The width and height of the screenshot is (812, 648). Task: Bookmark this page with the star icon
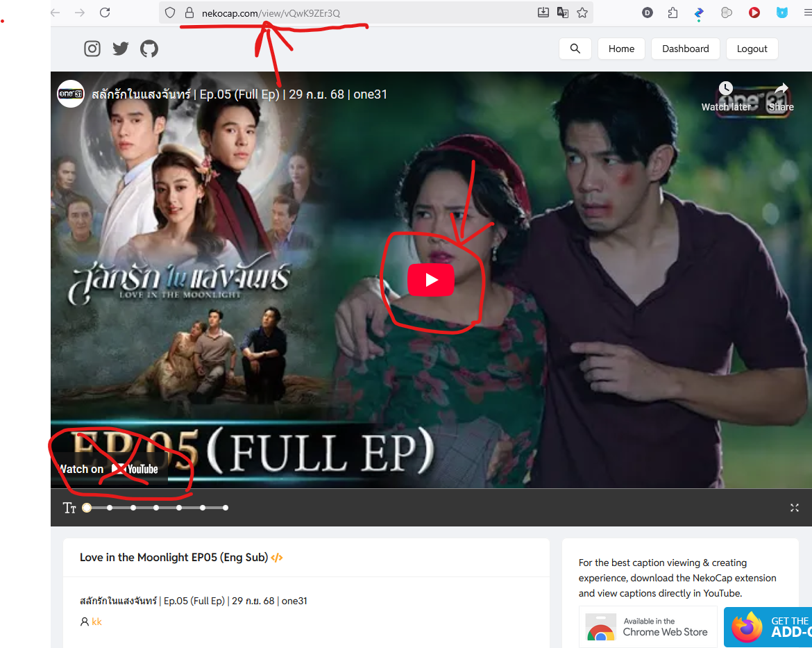pos(582,13)
